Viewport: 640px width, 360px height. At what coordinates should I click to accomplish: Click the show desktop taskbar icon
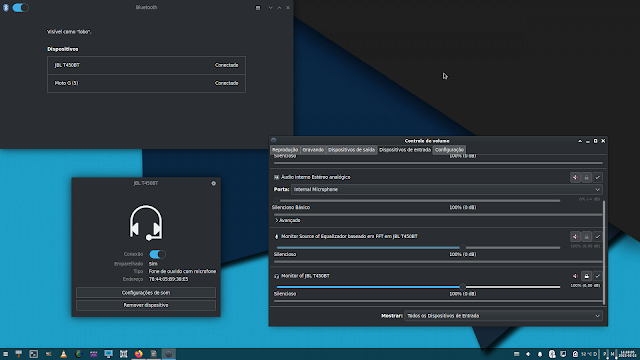(x=19, y=354)
